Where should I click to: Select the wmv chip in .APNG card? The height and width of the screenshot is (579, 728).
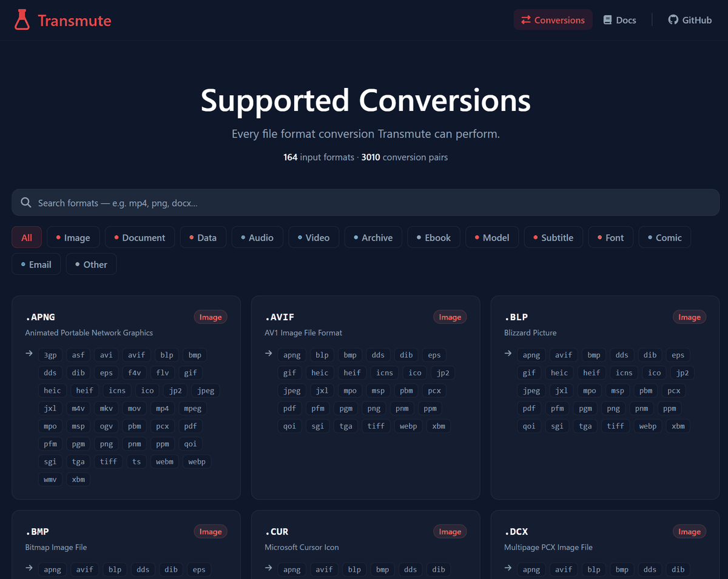[50, 480]
